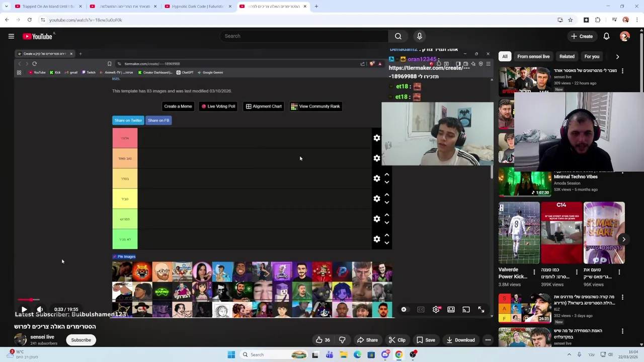Image resolution: width=644 pixels, height=362 pixels.
Task: Open options for the bottom sensei live video
Action: pyautogui.click(x=622, y=331)
